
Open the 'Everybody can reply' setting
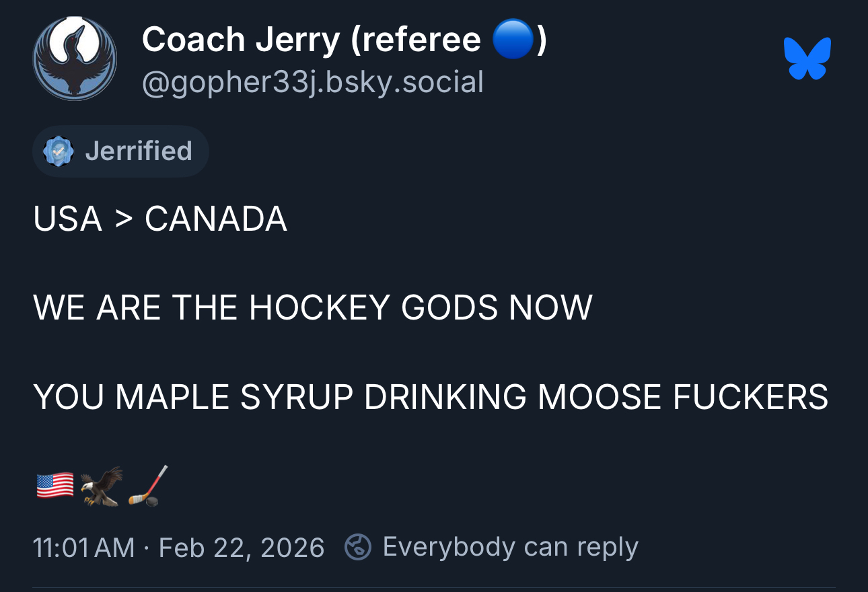tap(510, 547)
